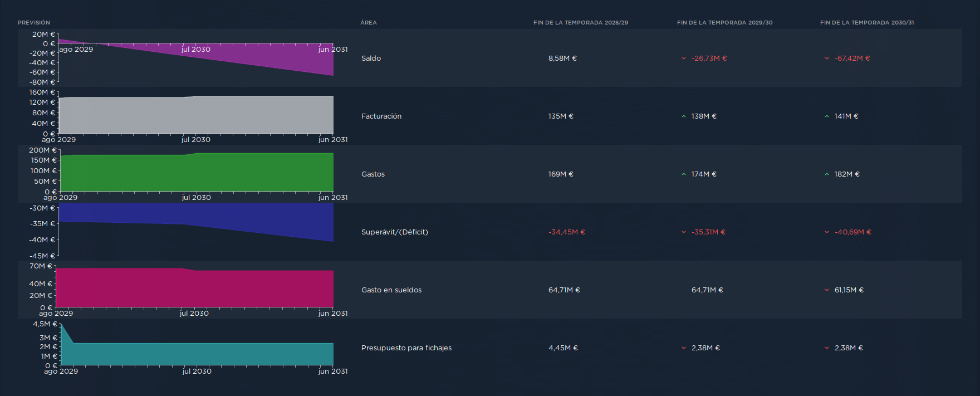Click the red down arrow beside -67,42M €

[827, 58]
